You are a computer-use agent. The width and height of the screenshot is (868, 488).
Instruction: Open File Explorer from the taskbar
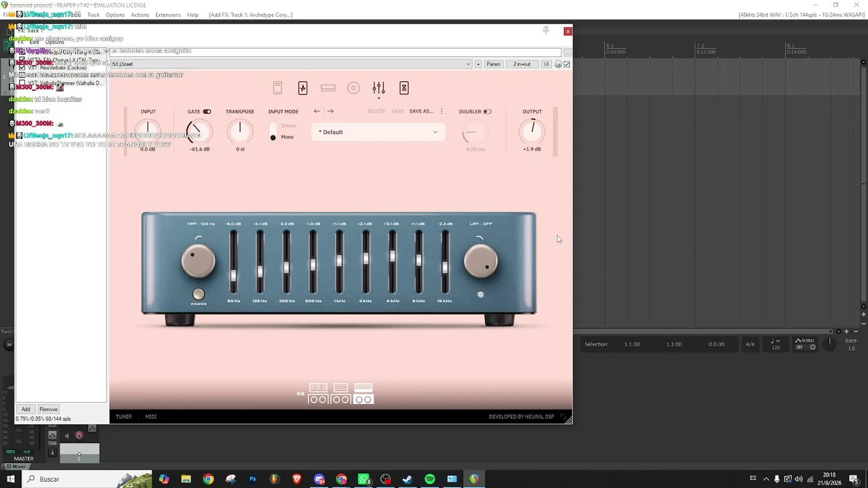click(x=186, y=479)
